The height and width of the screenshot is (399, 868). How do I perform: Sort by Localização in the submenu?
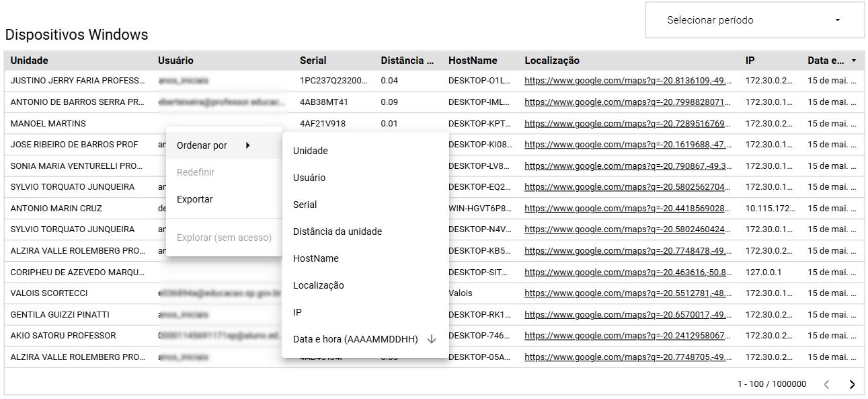(365, 285)
